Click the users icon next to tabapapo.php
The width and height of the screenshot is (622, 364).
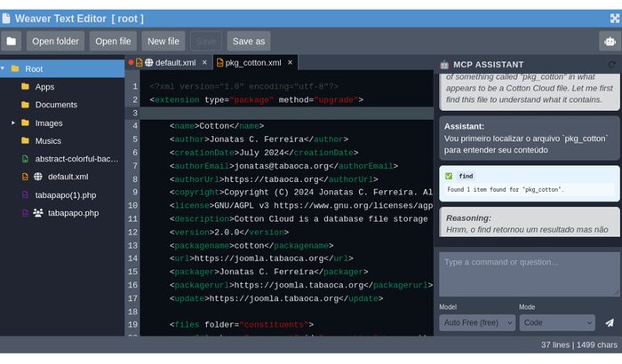click(38, 213)
